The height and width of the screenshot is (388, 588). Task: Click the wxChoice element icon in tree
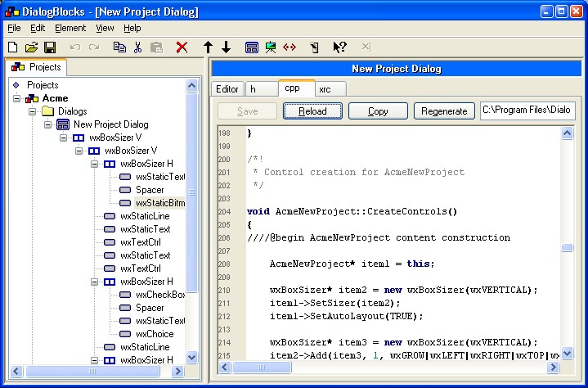click(x=125, y=334)
